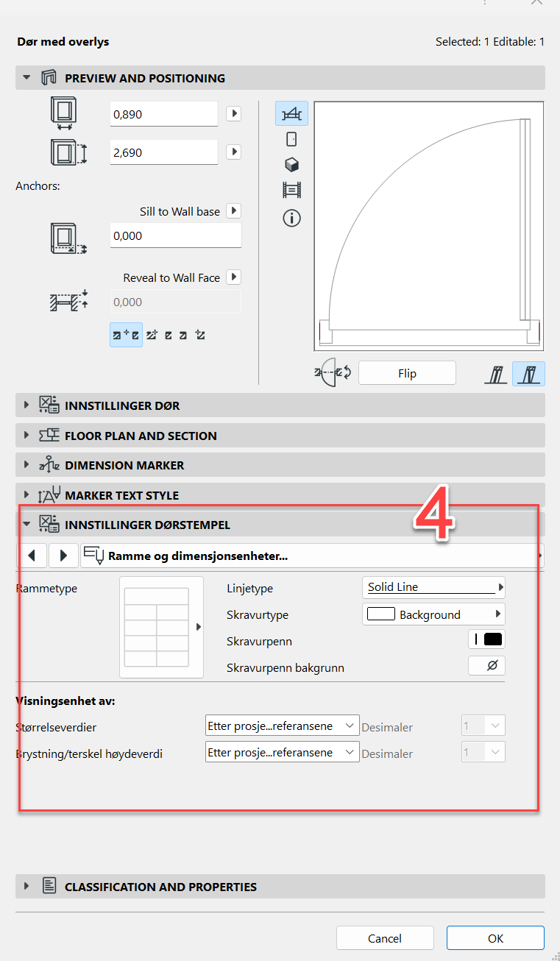Toggle the highlighted right wall-side option
The width and height of the screenshot is (560, 961).
[x=529, y=373]
